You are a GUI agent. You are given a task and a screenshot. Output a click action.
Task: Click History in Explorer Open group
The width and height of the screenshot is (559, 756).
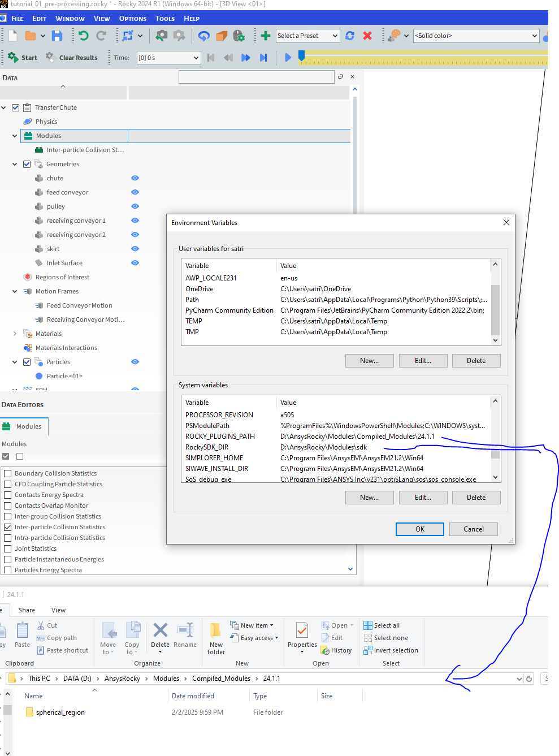[336, 650]
